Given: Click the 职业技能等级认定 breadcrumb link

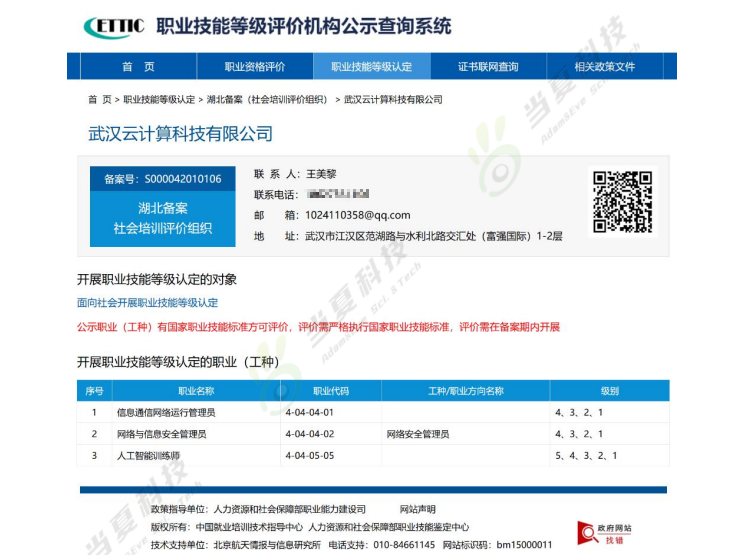Looking at the screenshot, I should (x=159, y=100).
